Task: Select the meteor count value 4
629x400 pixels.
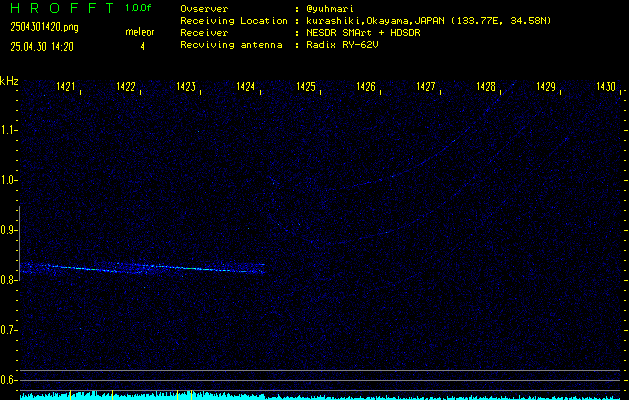Action: coord(142,47)
